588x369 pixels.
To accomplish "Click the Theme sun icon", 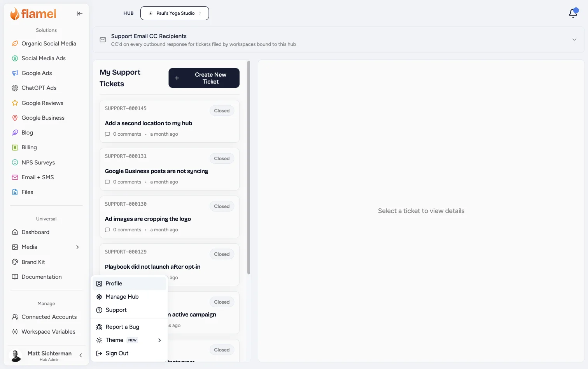I will point(99,340).
